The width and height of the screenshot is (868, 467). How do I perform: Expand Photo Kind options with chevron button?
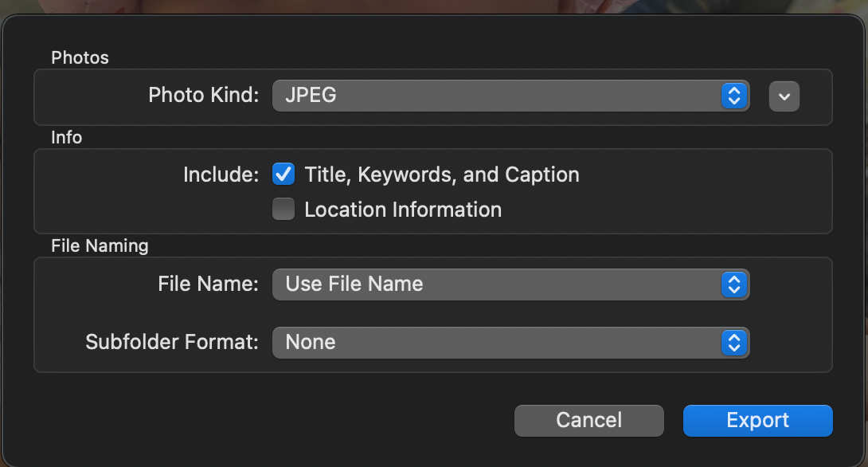tap(784, 96)
